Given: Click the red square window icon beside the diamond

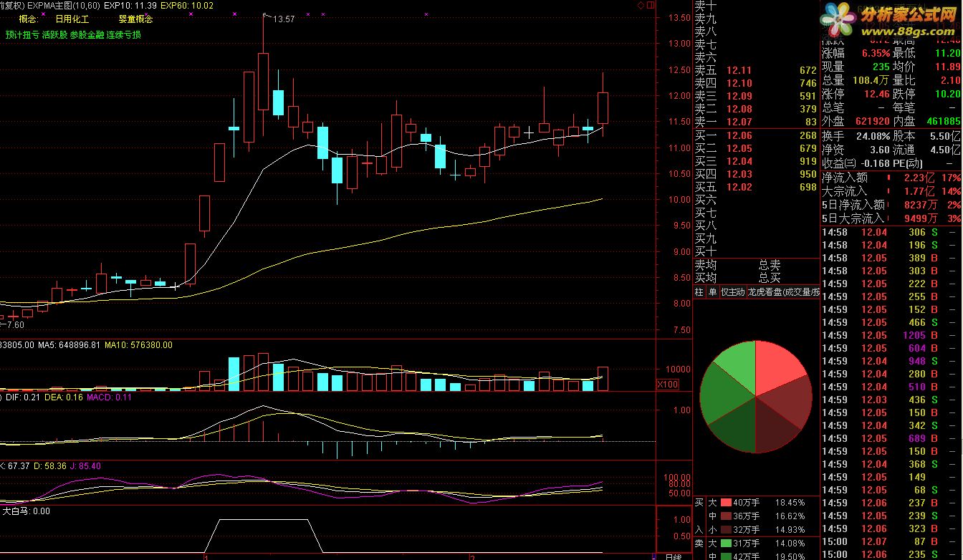Looking at the screenshot, I should (649, 5).
